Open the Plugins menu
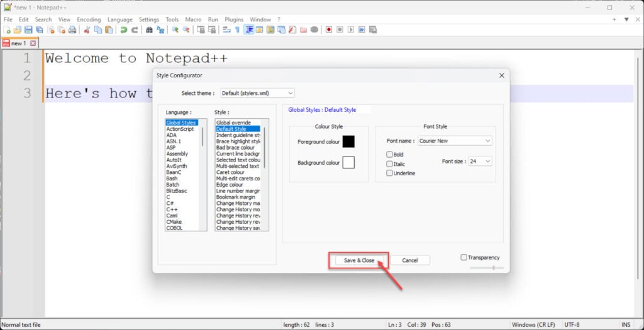 coord(234,19)
